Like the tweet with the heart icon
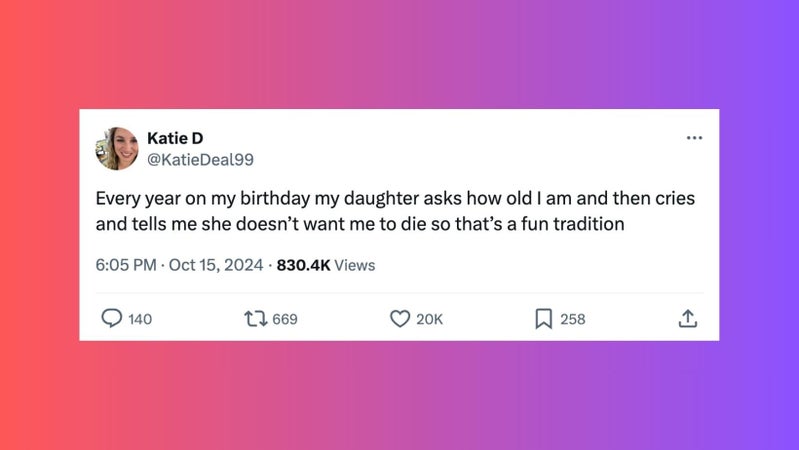This screenshot has height=450, width=799. pos(400,318)
